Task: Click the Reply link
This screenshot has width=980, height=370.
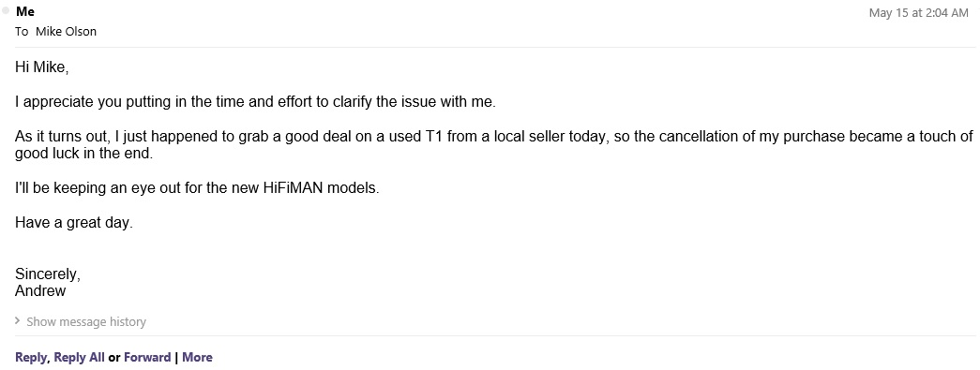Action: click(31, 358)
